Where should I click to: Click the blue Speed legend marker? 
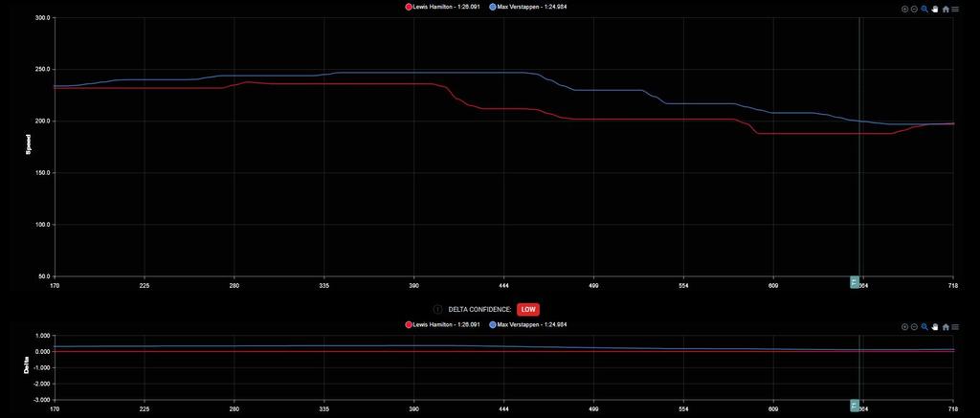(x=493, y=7)
